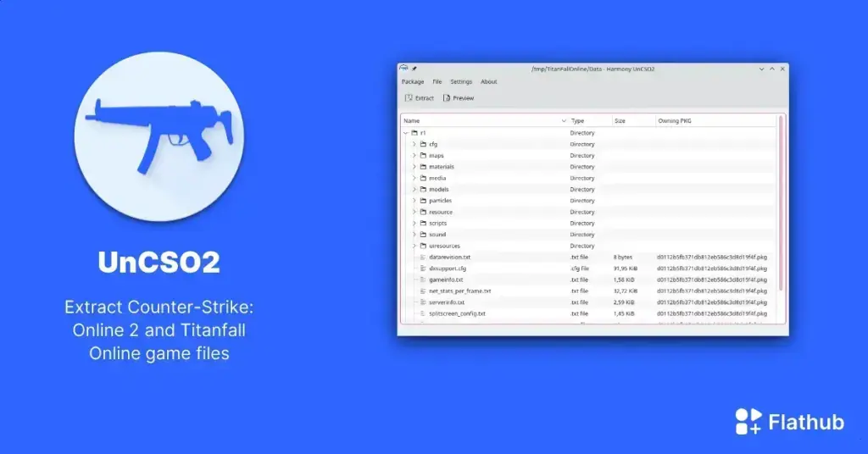Click the .cfg File type cell
The height and width of the screenshot is (454, 868).
(x=580, y=269)
